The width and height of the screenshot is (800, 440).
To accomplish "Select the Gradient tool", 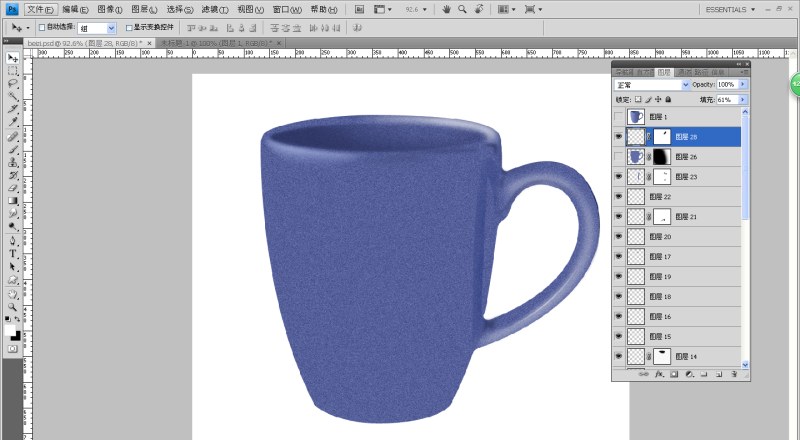I will [13, 200].
